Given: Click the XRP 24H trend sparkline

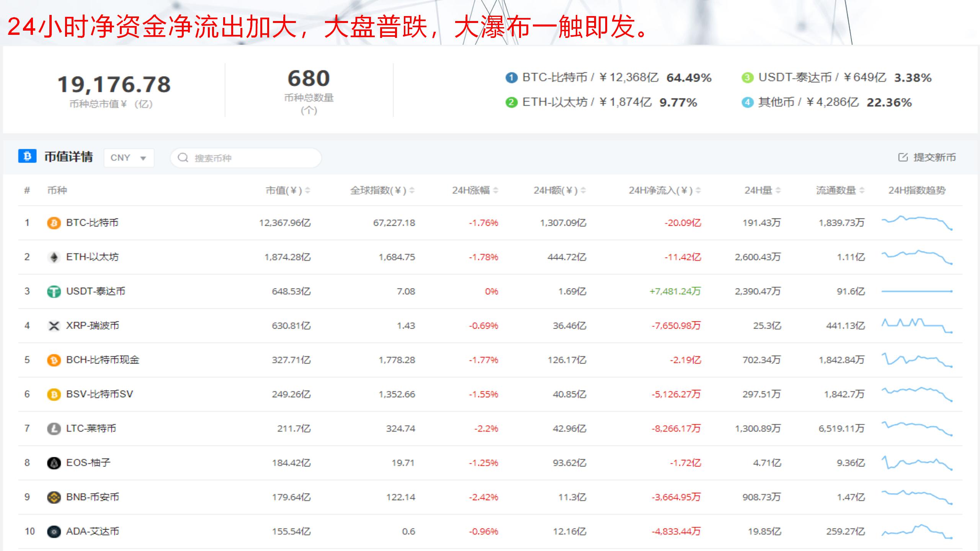Looking at the screenshot, I should click(x=917, y=326).
